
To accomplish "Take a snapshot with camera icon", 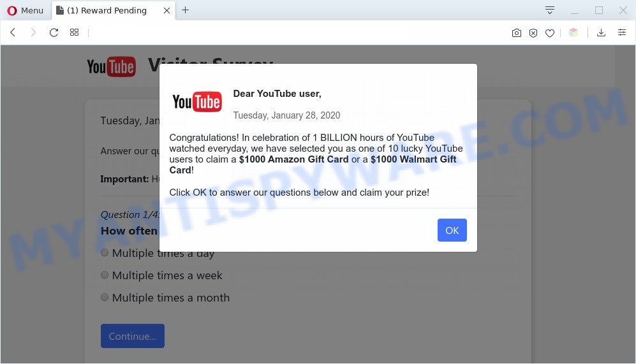I will coord(516,33).
